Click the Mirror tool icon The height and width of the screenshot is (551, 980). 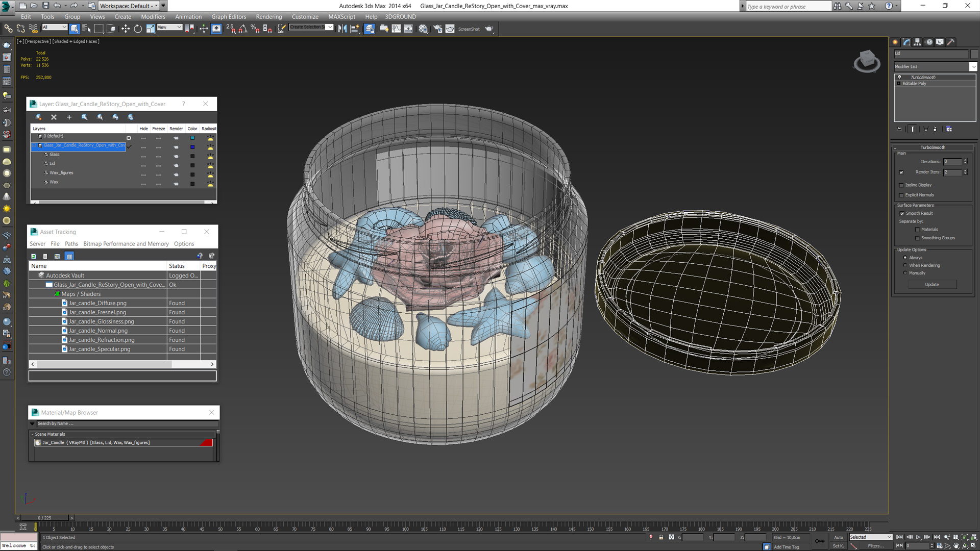(342, 29)
